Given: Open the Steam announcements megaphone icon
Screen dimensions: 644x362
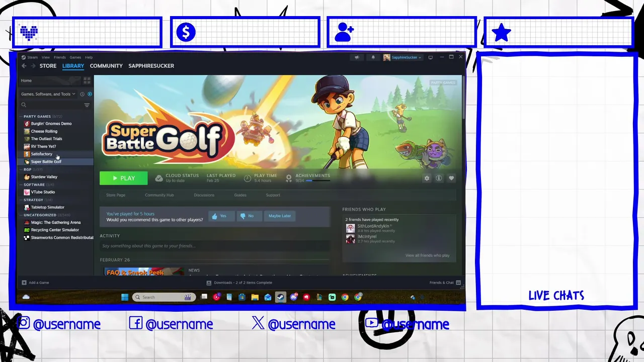Looking at the screenshot, I should [x=357, y=57].
